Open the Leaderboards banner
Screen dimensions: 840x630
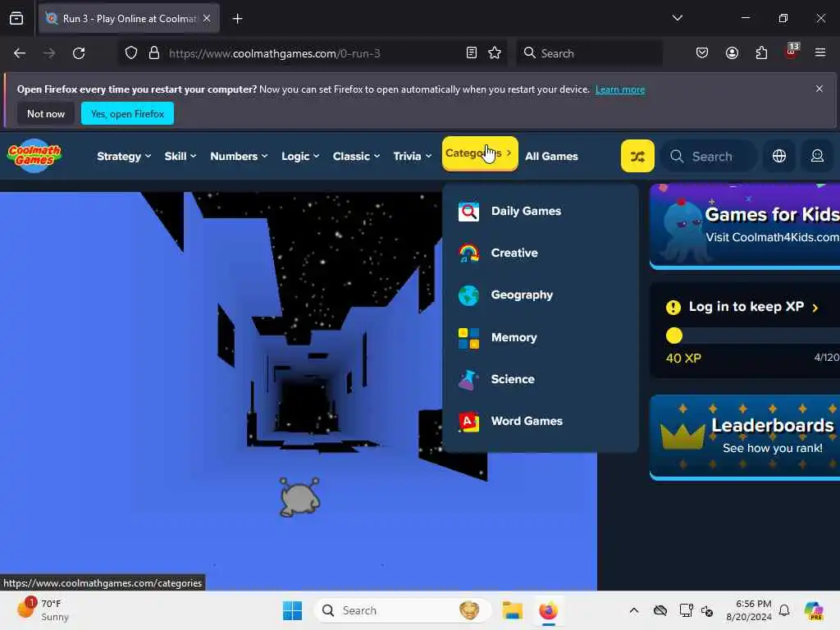[x=745, y=437]
